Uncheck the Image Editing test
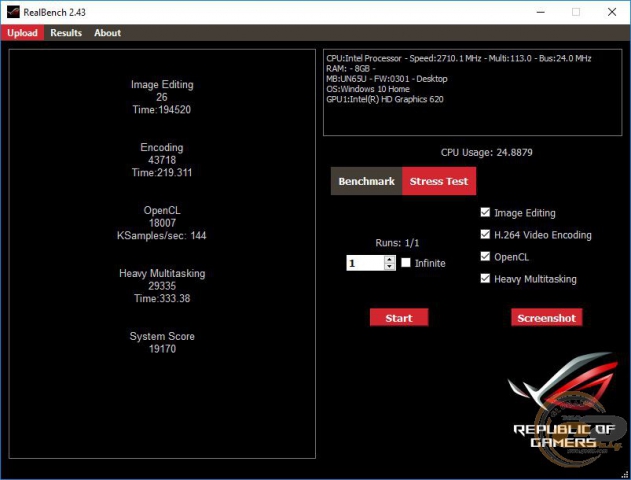Image resolution: width=631 pixels, height=480 pixels. click(485, 213)
